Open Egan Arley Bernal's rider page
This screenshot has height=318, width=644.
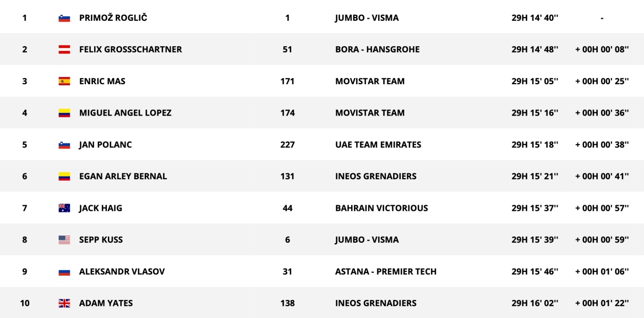pos(123,177)
